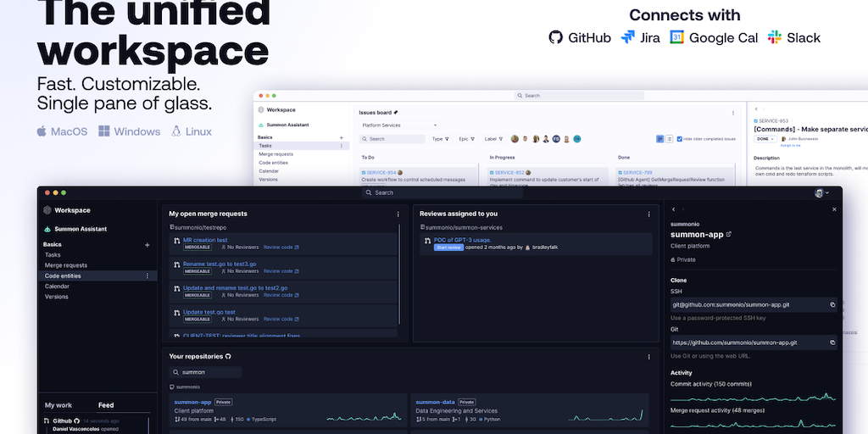The image size is (868, 434).
Task: Open the DONE status dropdown
Action: pyautogui.click(x=766, y=138)
